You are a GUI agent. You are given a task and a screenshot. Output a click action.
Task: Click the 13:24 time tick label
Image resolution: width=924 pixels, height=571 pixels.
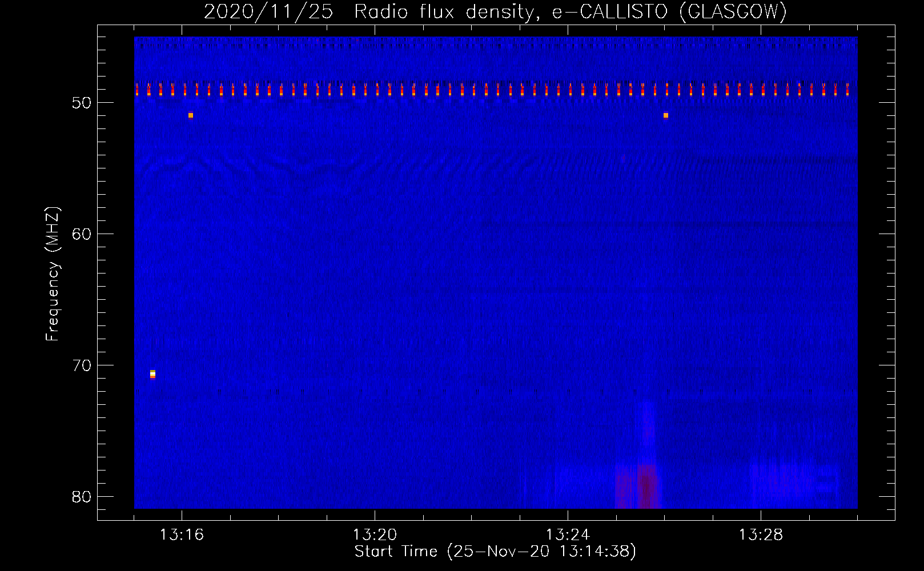[568, 535]
